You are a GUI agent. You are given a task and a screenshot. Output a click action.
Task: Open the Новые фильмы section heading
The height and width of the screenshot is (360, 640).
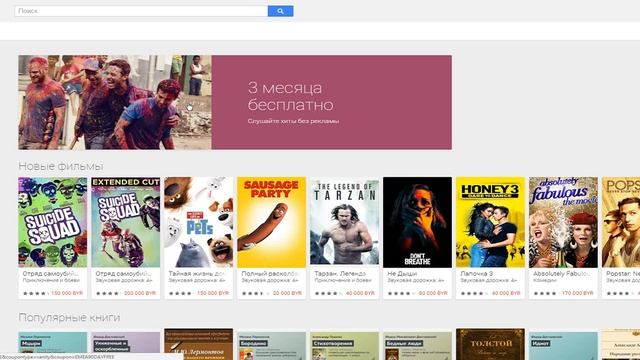pyautogui.click(x=60, y=166)
